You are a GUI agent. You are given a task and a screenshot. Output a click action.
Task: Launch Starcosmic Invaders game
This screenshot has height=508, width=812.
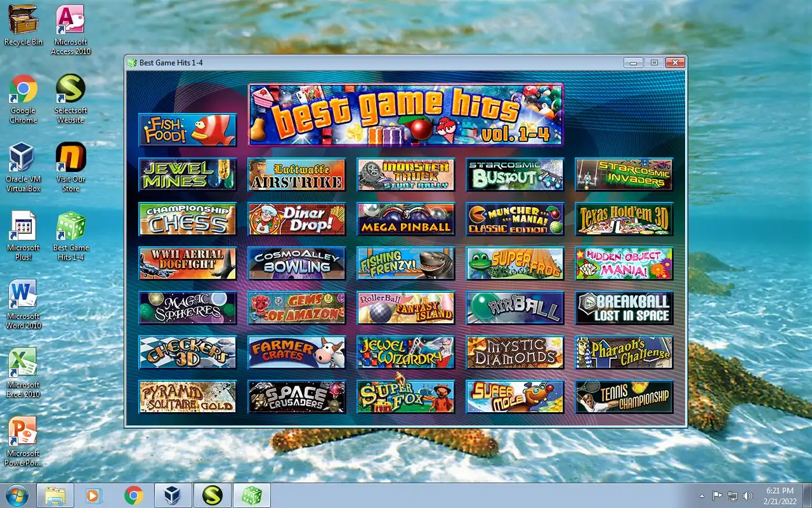point(624,175)
